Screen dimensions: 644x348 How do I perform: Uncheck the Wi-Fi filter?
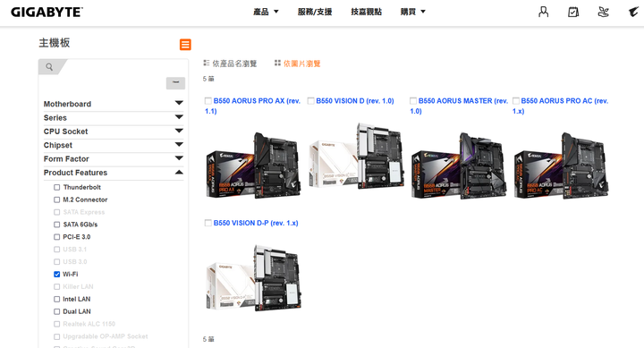[x=57, y=274]
